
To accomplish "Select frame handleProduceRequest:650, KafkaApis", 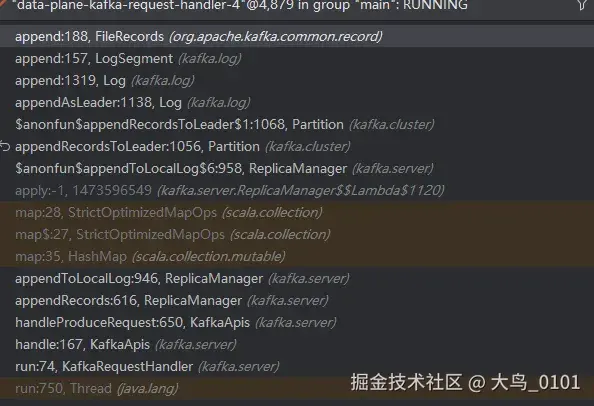I will coord(297,322).
